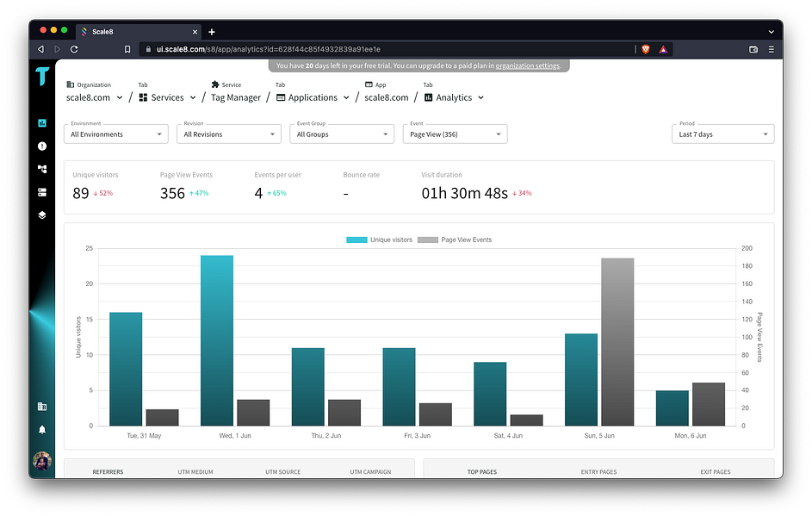Click the Tue, 31 May axis label
The width and height of the screenshot is (812, 517).
(x=144, y=436)
